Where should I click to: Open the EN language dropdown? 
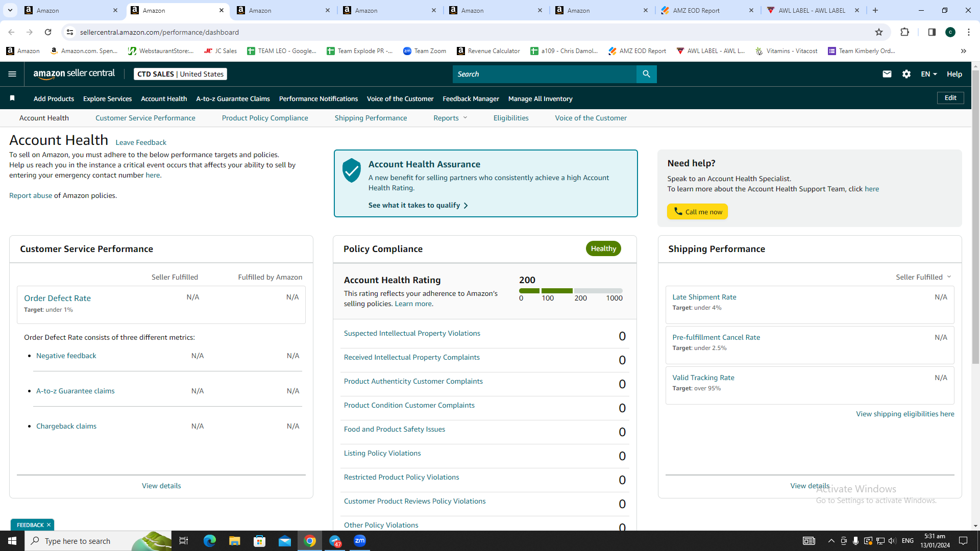(x=928, y=74)
